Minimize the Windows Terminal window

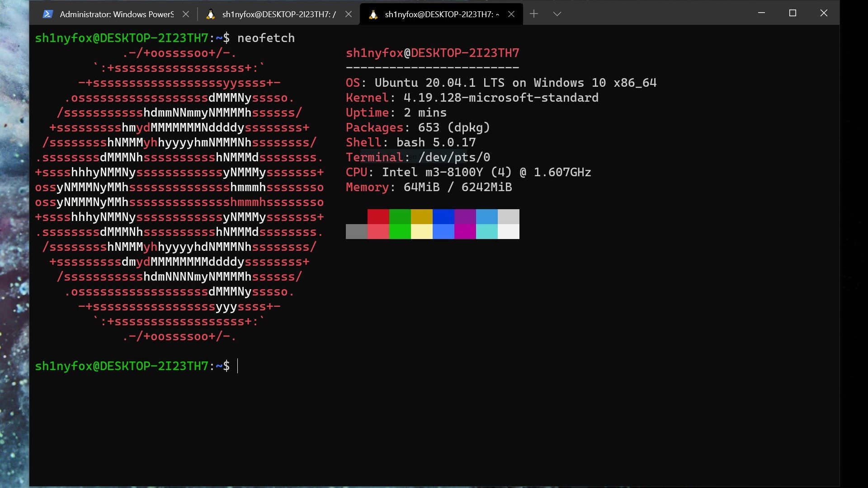tap(761, 13)
